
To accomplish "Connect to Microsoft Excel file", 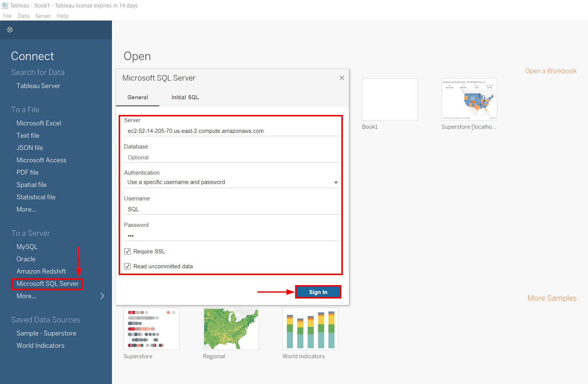I will 39,123.
